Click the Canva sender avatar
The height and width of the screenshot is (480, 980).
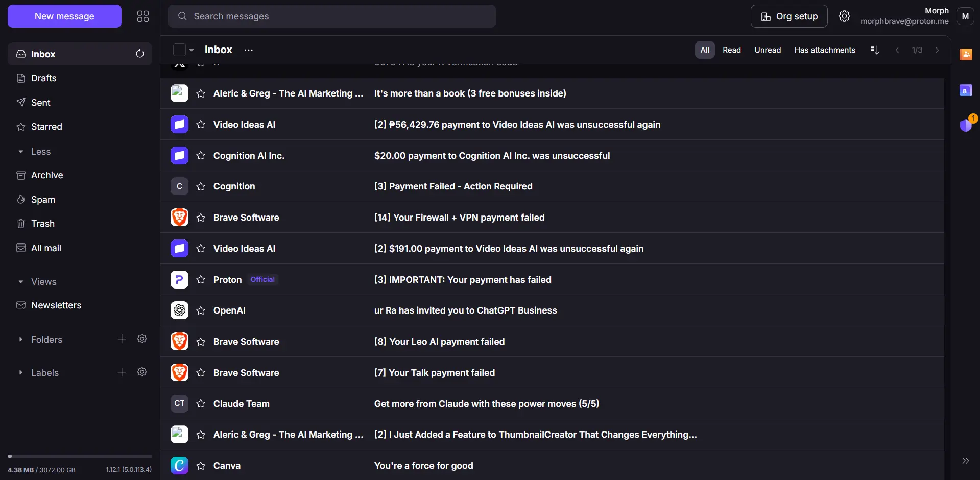(179, 466)
